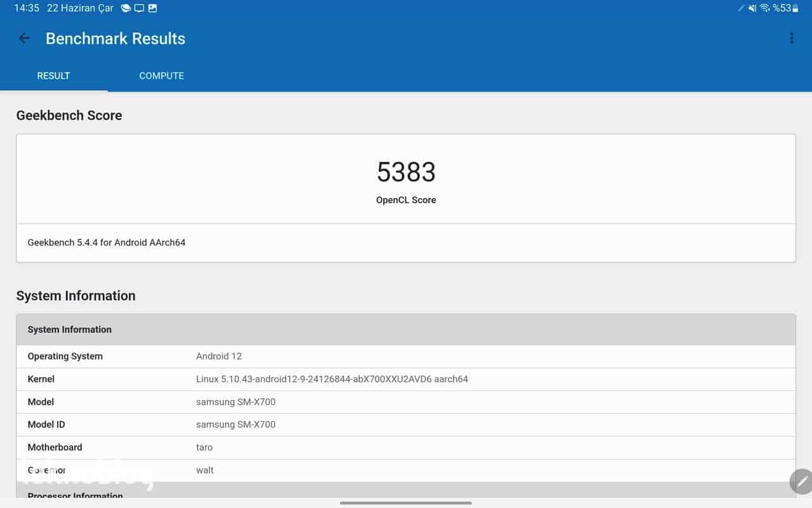Tap the image notification icon
The width and height of the screenshot is (812, 508).
point(152,8)
